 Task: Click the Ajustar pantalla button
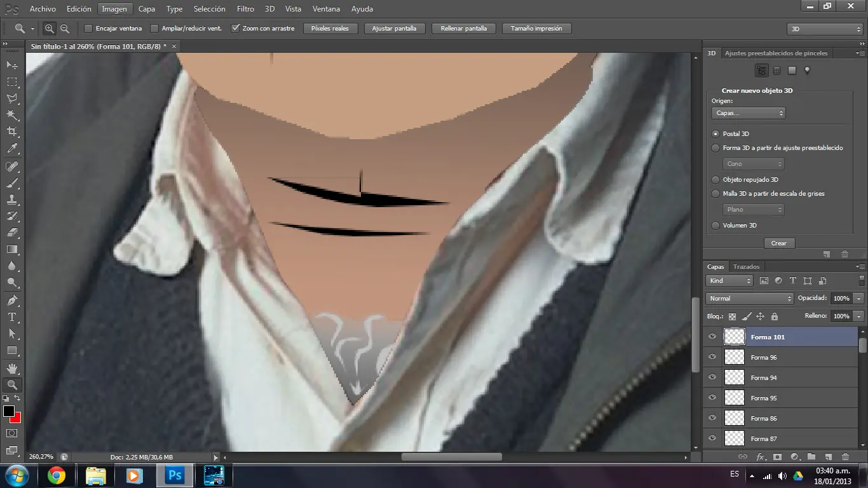pyautogui.click(x=394, y=29)
